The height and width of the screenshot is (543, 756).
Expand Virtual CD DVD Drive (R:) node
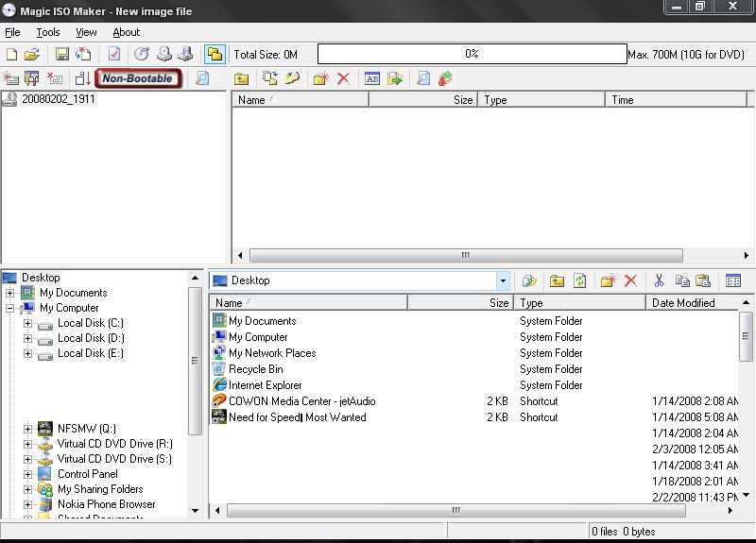pos(28,444)
